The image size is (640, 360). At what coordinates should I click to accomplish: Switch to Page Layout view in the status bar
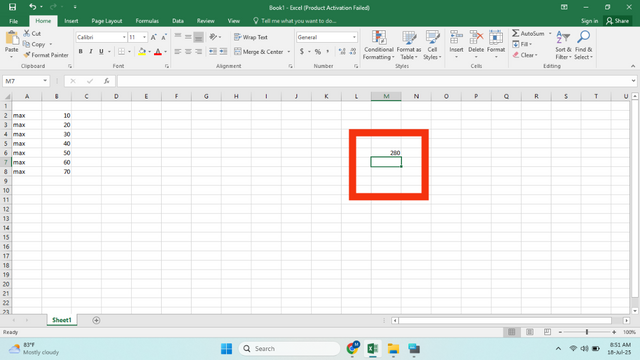(529, 332)
